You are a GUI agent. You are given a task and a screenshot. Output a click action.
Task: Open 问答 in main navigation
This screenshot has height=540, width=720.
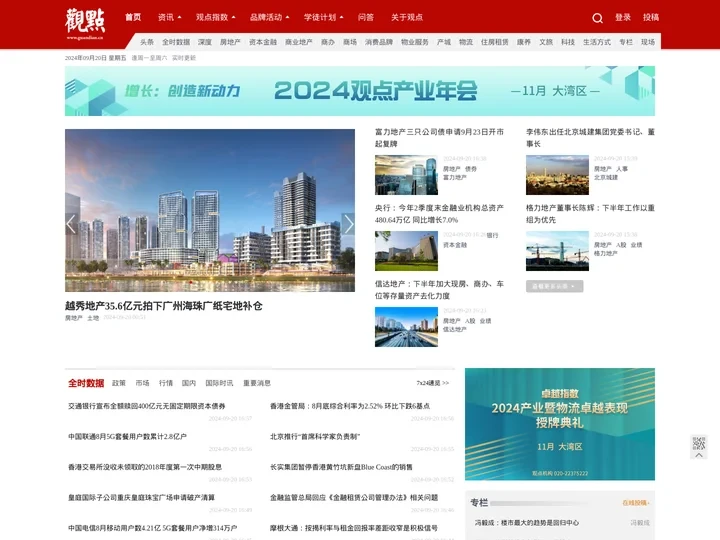coord(366,17)
